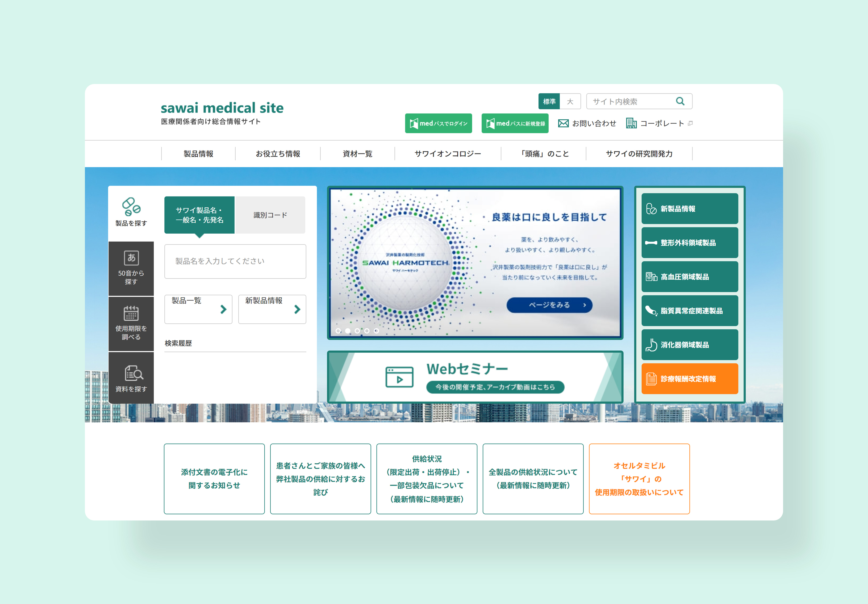Viewport: 868px width, 604px height.
Task: Open the orange 診療報酬改定情報 button
Action: pos(689,379)
